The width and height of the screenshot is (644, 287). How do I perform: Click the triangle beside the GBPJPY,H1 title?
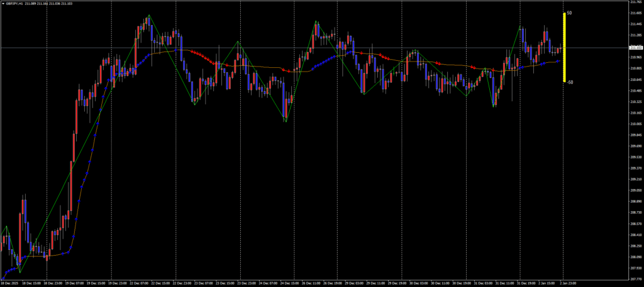coord(3,3)
